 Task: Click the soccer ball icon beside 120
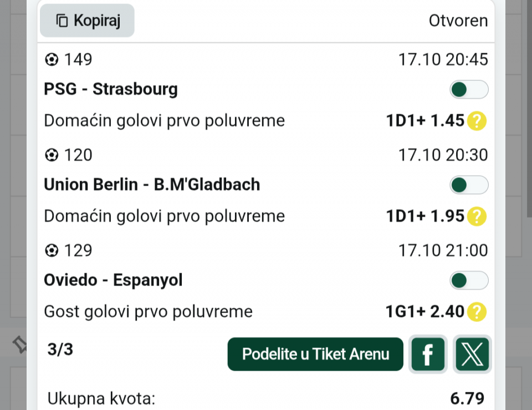tap(52, 155)
